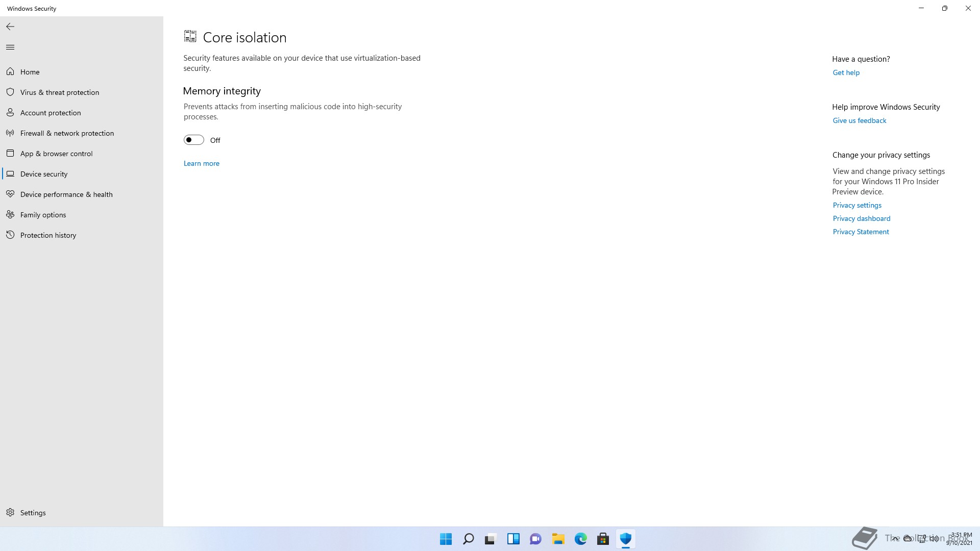Open Teams Chat from taskbar
This screenshot has width=980, height=551.
[535, 539]
